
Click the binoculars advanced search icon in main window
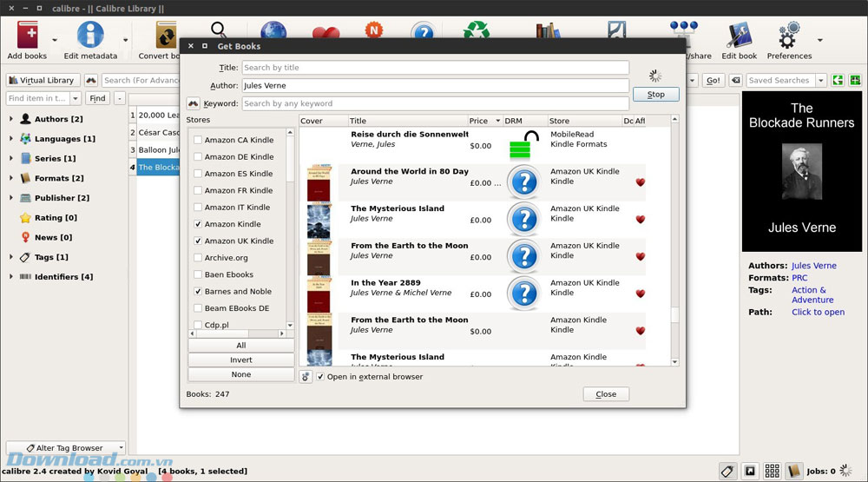(91, 80)
